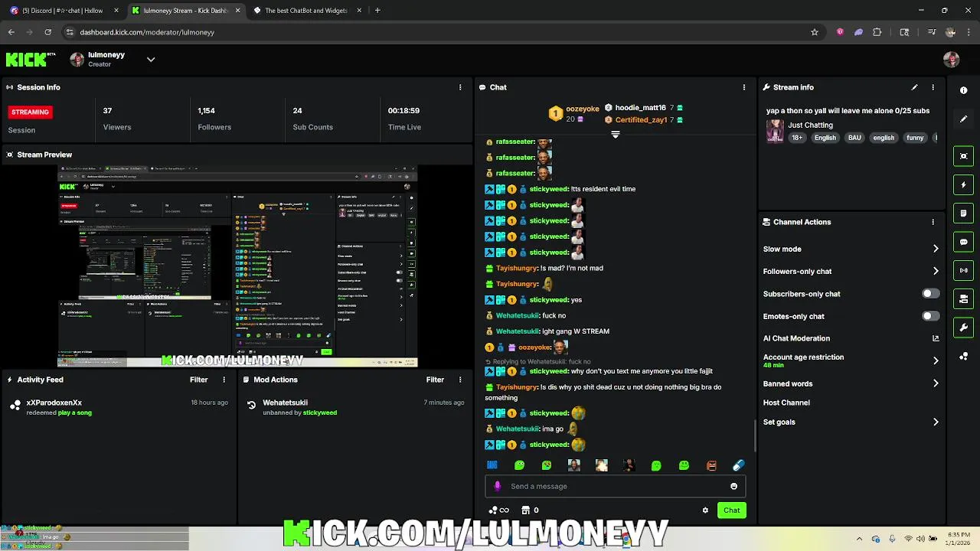Open Chat panel three-dot menu
The height and width of the screenshot is (551, 980).
point(743,87)
